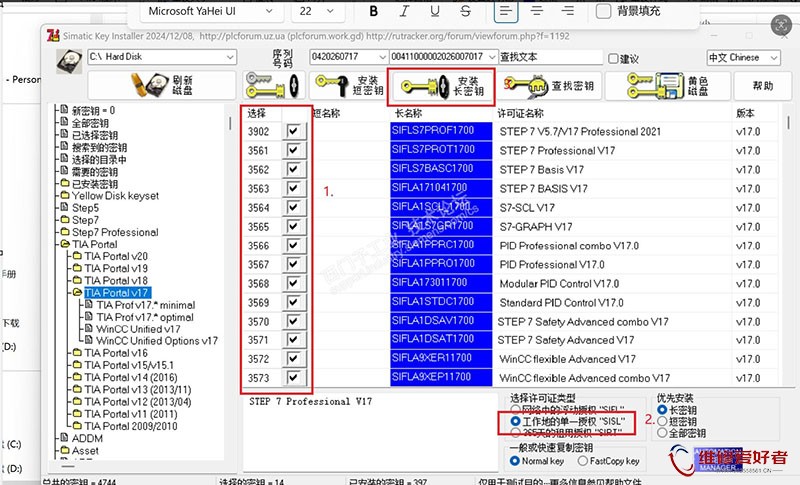Select the Asset tree item

[x=85, y=451]
